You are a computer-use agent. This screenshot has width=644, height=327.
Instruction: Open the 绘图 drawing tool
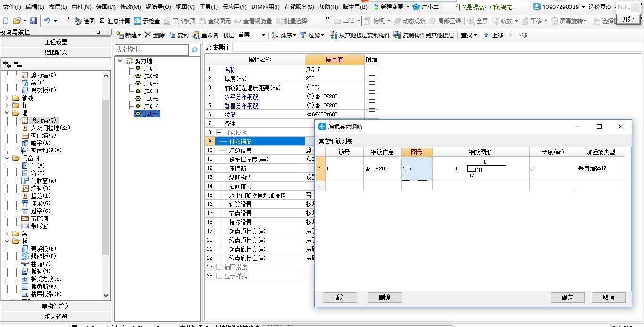click(85, 21)
